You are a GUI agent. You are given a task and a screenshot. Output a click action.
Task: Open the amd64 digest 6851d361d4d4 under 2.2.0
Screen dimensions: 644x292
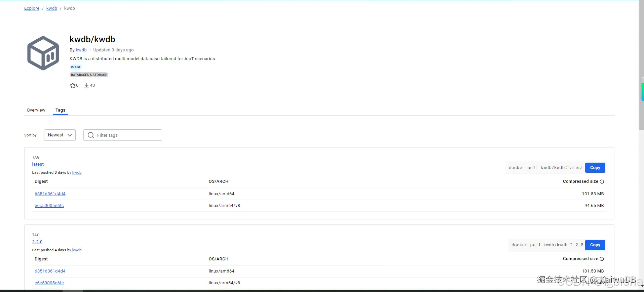(50, 271)
